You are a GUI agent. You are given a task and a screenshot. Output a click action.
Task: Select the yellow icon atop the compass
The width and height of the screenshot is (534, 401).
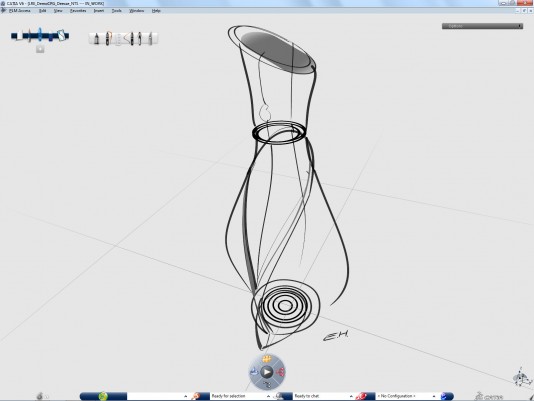point(267,359)
